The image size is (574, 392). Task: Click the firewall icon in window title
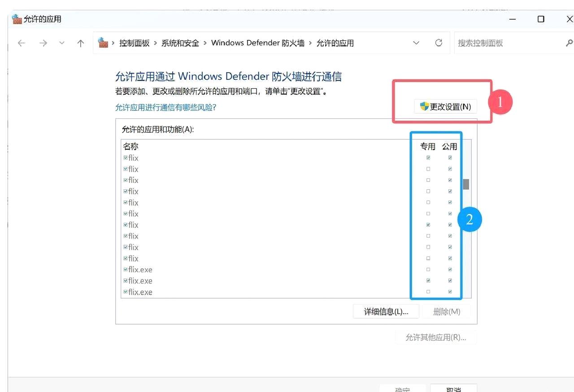click(x=17, y=19)
